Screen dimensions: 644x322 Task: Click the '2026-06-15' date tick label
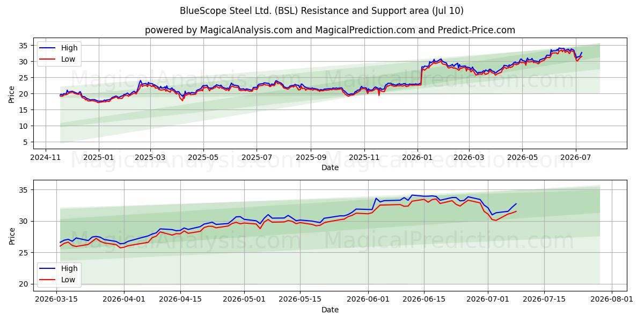pos(424,300)
